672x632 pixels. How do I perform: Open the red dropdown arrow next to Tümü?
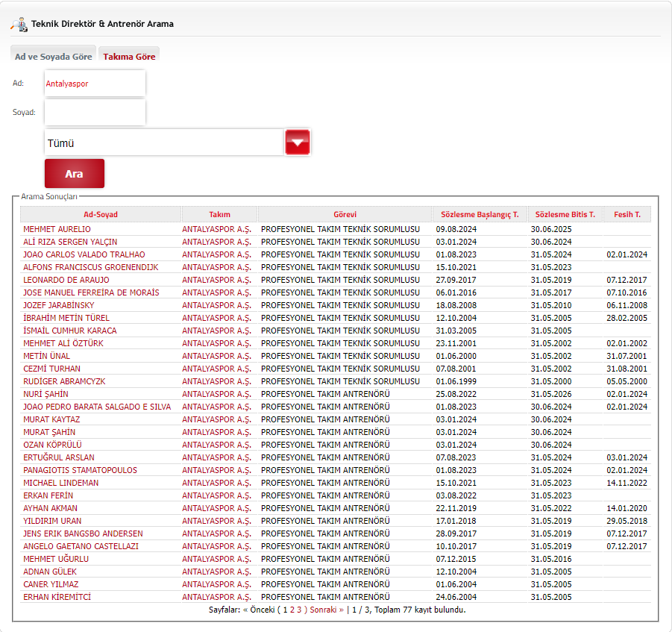297,143
